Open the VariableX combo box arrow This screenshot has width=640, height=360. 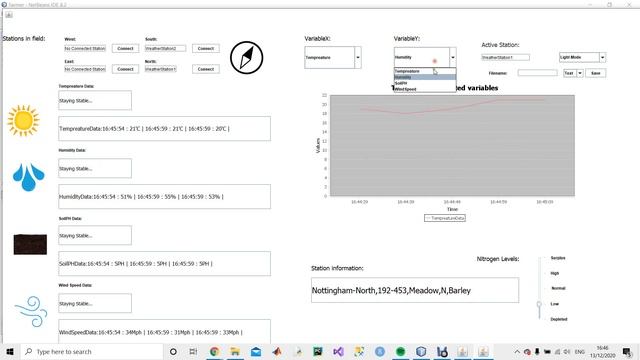click(358, 58)
